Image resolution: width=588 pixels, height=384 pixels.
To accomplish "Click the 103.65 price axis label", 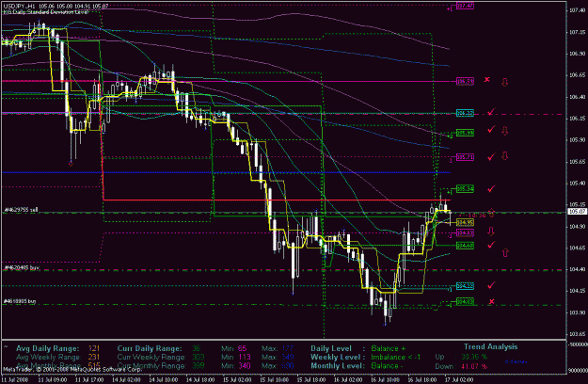I will (577, 334).
